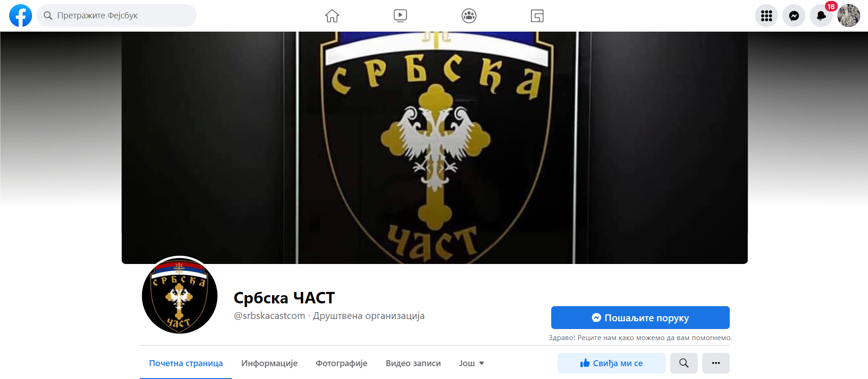Image resolution: width=868 pixels, height=379 pixels.
Task: Expand the Још dropdown tab
Action: coord(472,363)
